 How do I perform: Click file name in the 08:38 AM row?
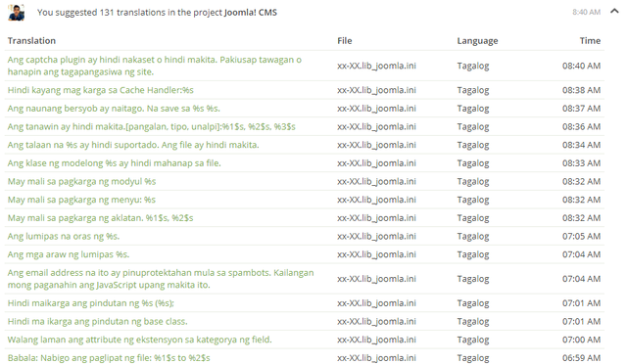pos(376,90)
